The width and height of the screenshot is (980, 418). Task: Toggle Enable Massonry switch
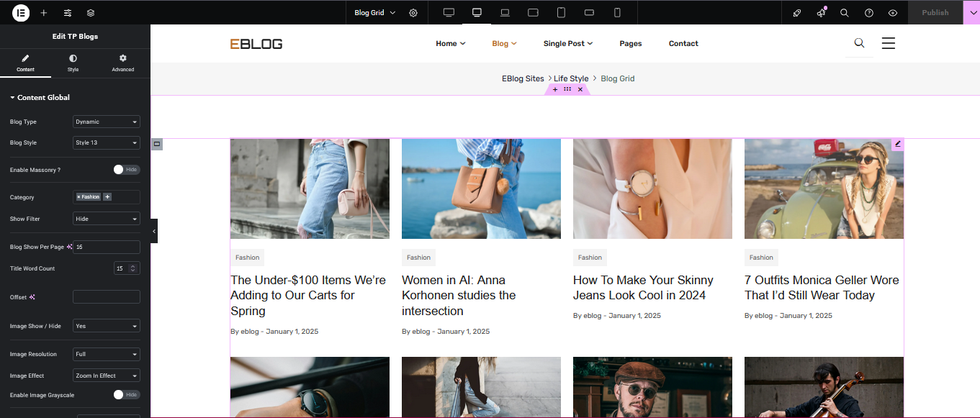tap(127, 170)
